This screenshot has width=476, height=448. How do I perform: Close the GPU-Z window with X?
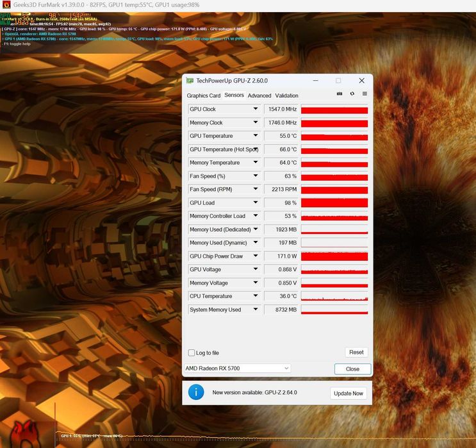pos(361,81)
